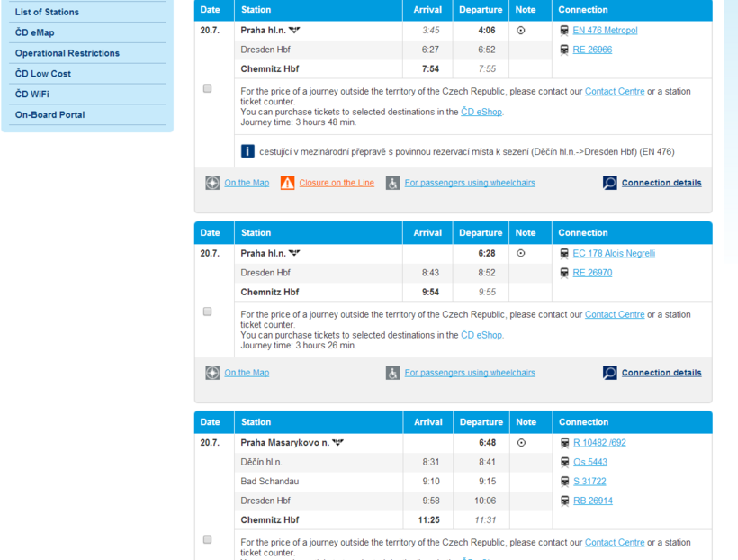Click the wheelchair icon in the first connection
This screenshot has height=560, width=738.
point(392,183)
